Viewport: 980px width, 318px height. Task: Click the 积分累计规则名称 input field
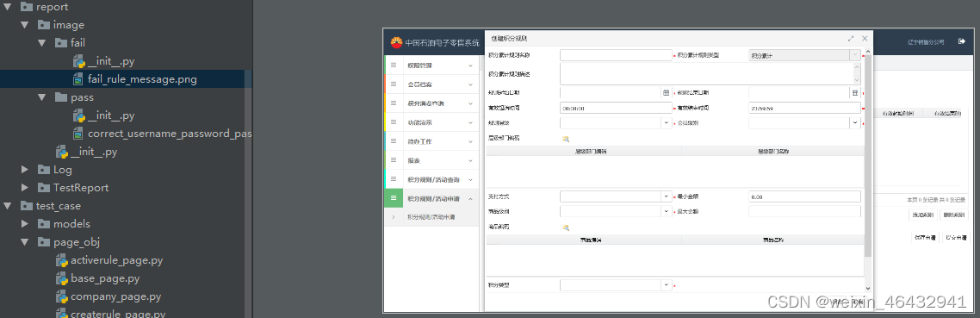[x=617, y=55]
